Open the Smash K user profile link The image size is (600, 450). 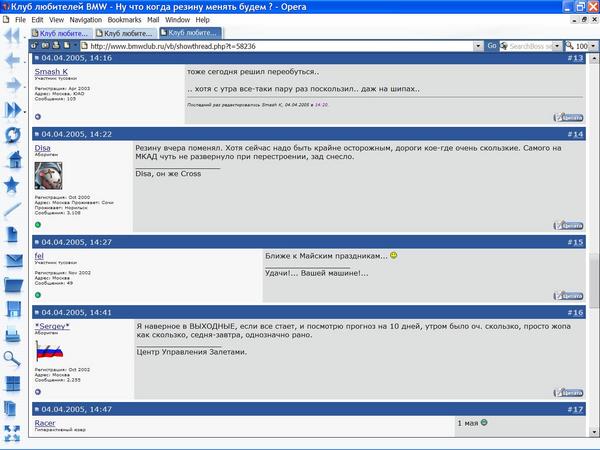click(x=51, y=72)
